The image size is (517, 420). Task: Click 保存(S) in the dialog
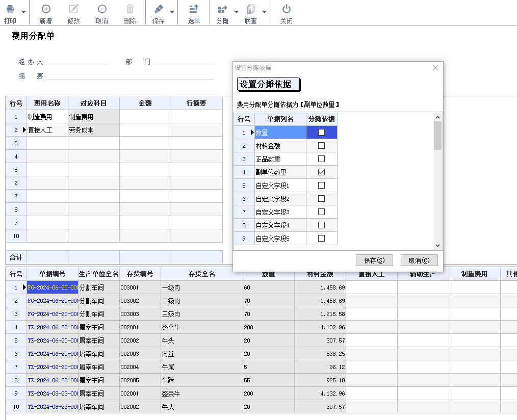click(374, 260)
